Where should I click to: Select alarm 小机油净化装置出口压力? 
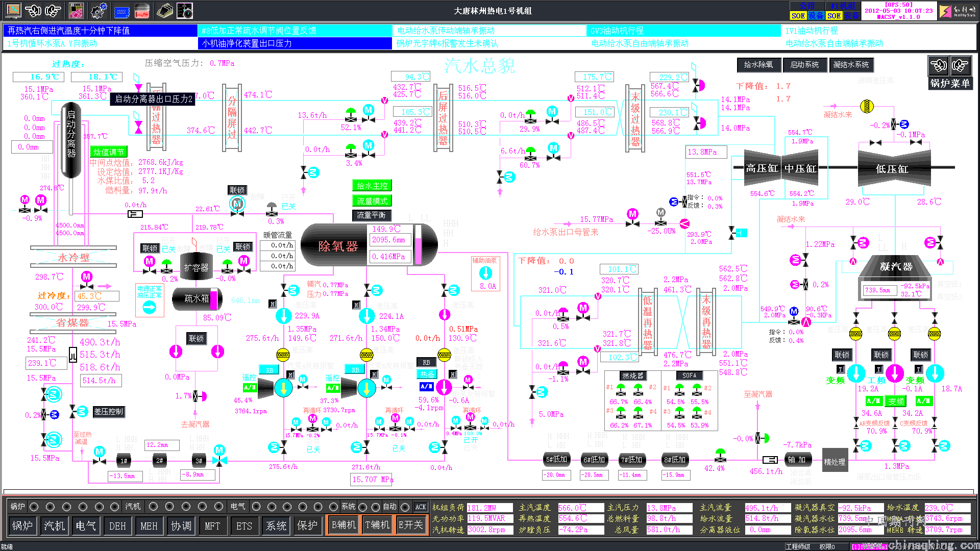point(295,43)
